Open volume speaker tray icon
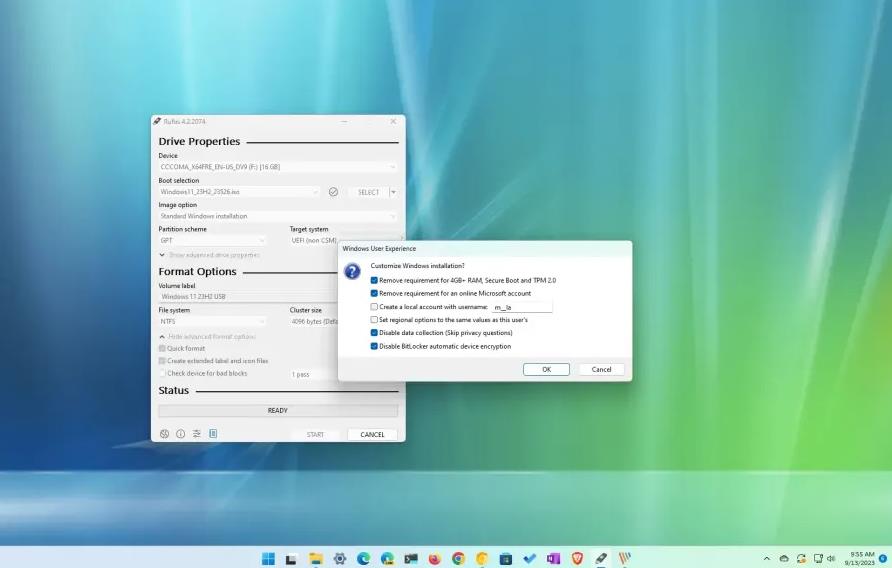Image resolution: width=892 pixels, height=568 pixels. 831,559
